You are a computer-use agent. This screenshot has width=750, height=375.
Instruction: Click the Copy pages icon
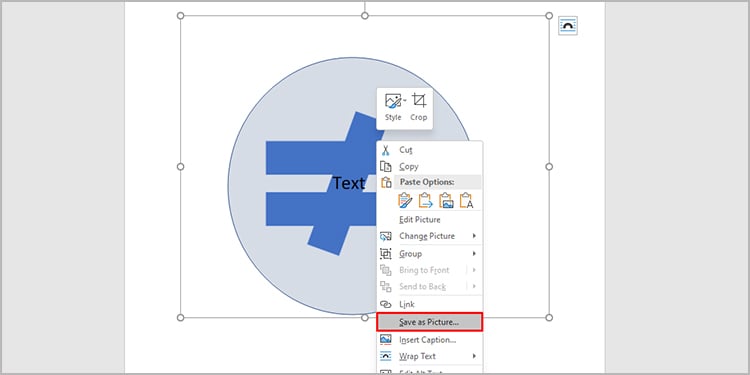[386, 166]
